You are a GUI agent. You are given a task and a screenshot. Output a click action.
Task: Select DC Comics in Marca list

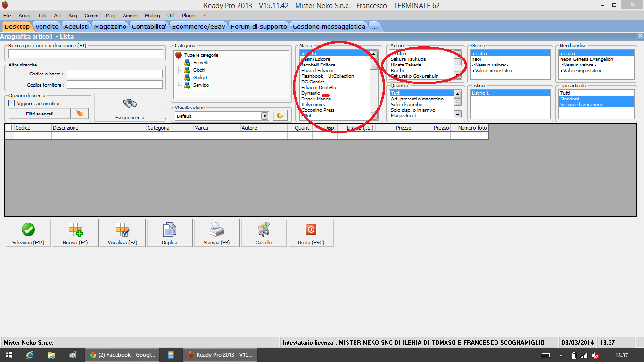coord(313,82)
